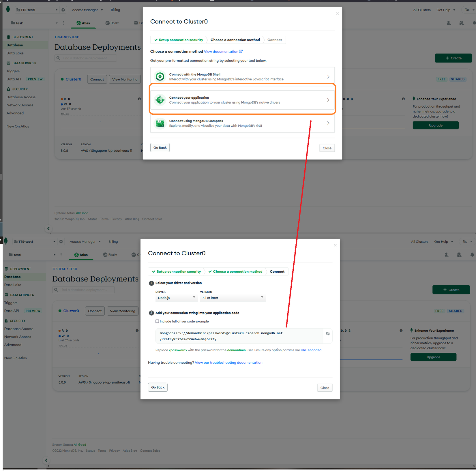Screen dimensions: 476x471
Task: Open TTS-test1 organization selector in lower screenshot
Action: 35,241
